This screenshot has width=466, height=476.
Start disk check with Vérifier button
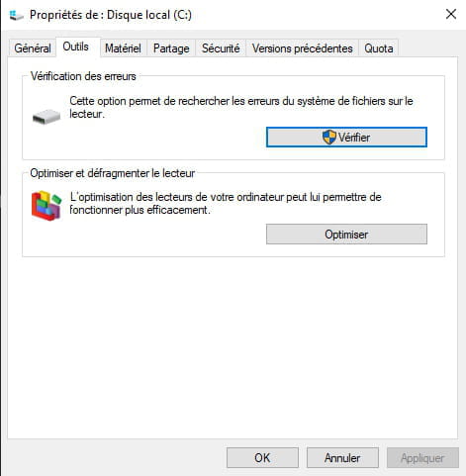click(x=346, y=138)
